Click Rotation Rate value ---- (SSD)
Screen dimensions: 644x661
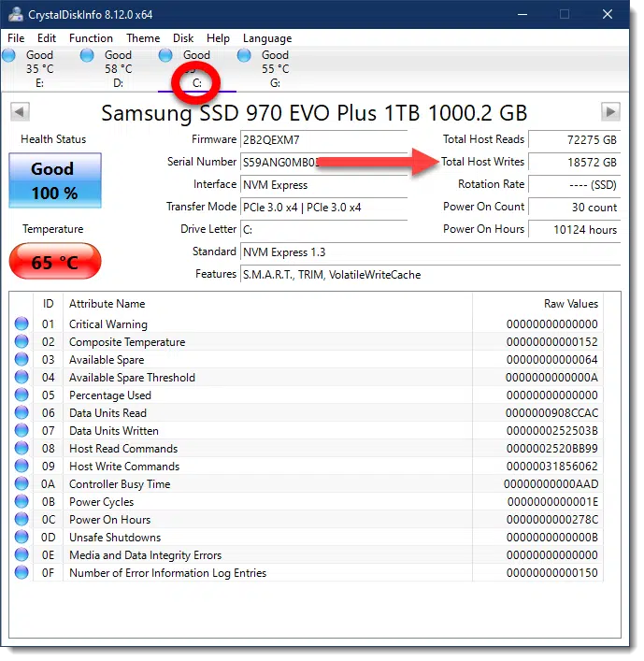tap(575, 184)
